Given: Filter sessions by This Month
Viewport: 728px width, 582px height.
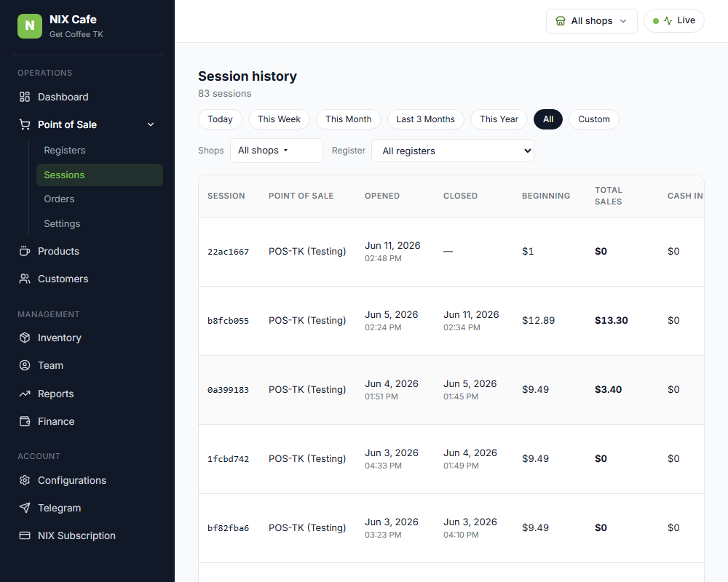Looking at the screenshot, I should pos(349,119).
